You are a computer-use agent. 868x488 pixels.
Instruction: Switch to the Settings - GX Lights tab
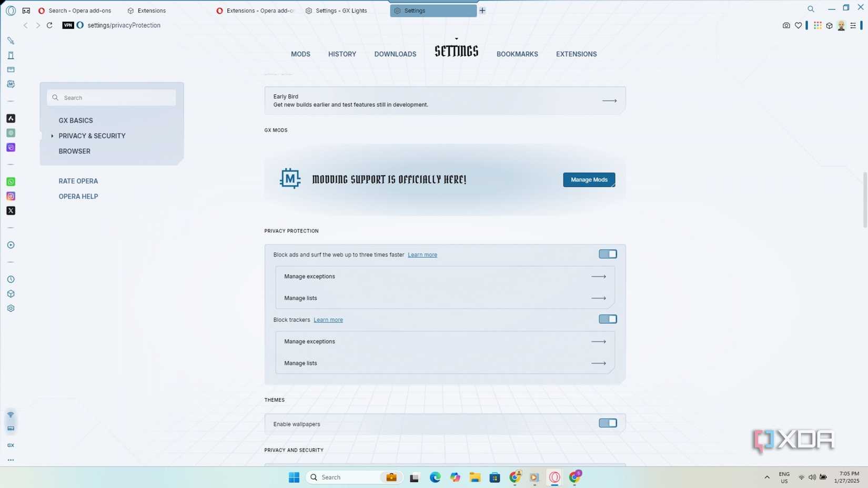[341, 10]
